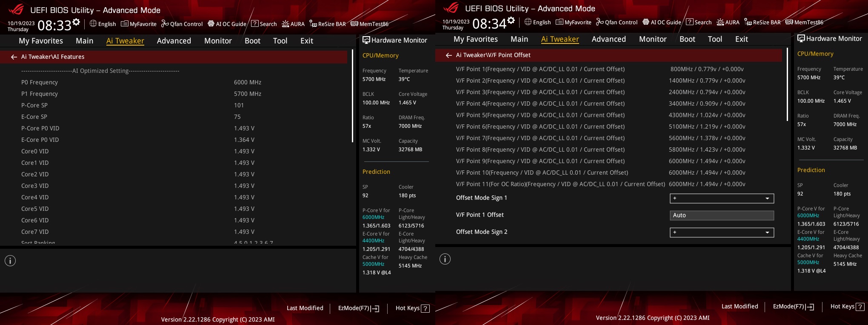
Task: Open the English language globe in the right window
Action: point(537,22)
